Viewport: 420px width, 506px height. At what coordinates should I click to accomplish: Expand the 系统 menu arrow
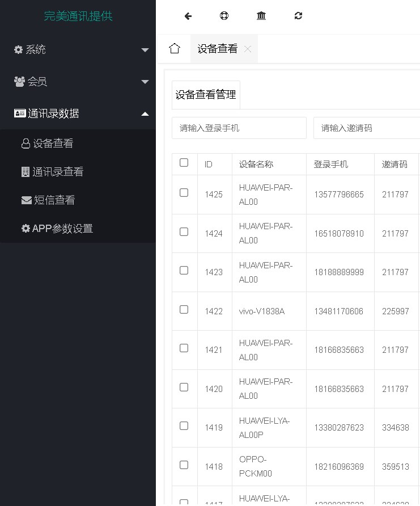(x=145, y=50)
